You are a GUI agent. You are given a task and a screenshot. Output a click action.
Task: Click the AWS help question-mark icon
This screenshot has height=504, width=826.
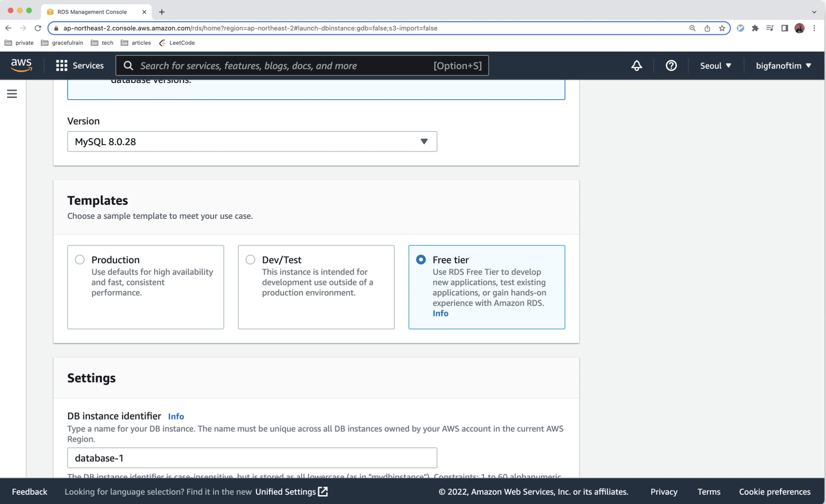[x=671, y=66]
